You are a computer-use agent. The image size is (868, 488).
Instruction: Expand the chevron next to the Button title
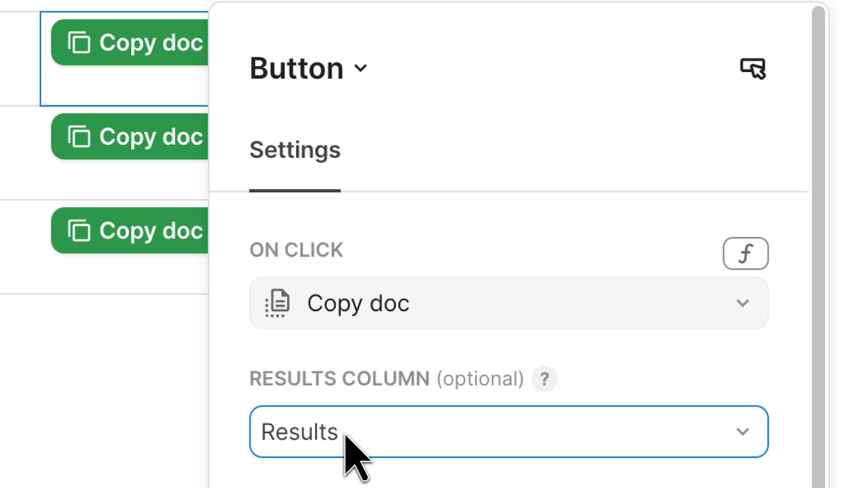coord(361,68)
